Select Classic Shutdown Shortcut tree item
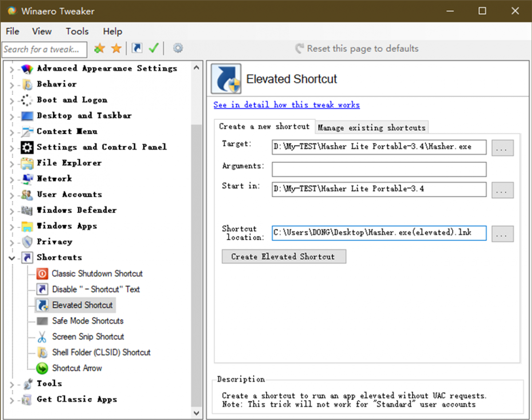532x420 pixels. click(97, 273)
